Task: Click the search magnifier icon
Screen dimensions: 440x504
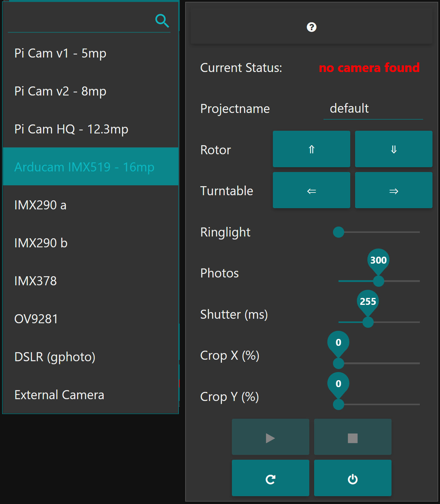Action: [162, 20]
